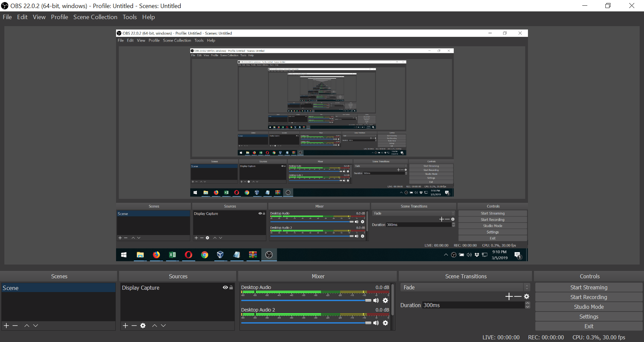The height and width of the screenshot is (342, 644).
Task: Open transition properties gear in Scene Transitions
Action: pos(527,296)
